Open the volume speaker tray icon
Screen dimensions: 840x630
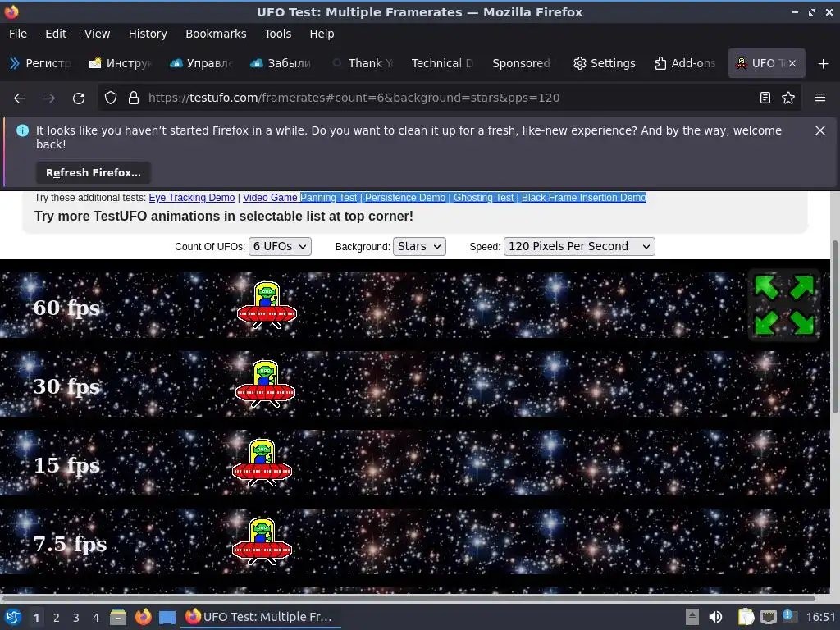pyautogui.click(x=715, y=617)
